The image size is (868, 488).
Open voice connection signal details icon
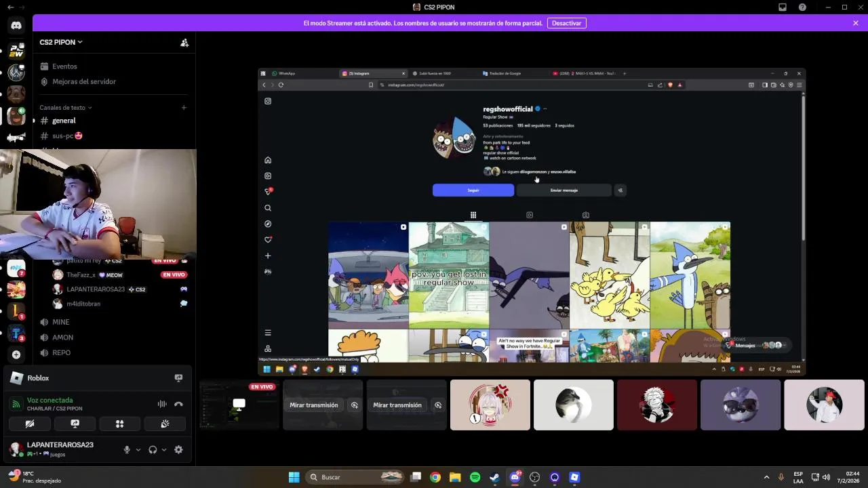point(16,404)
